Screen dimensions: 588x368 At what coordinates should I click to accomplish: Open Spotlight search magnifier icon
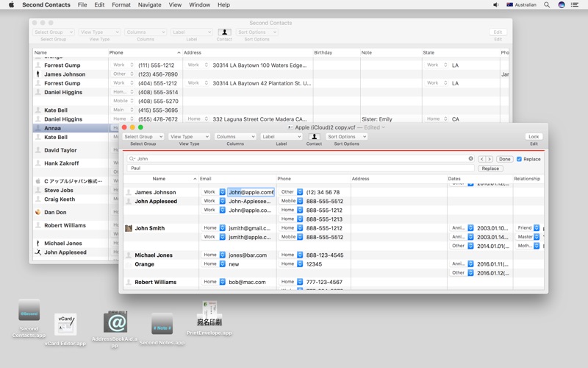click(547, 5)
